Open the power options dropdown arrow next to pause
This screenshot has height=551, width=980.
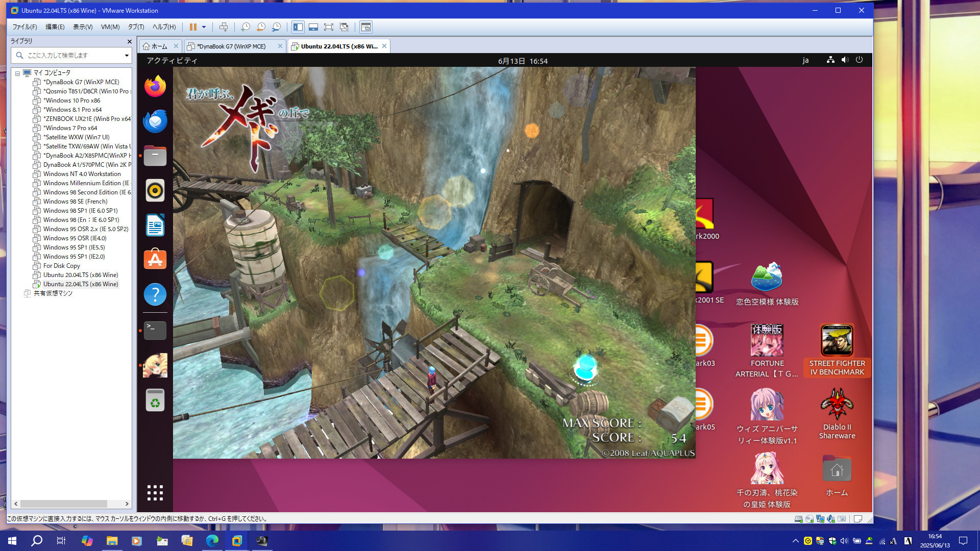(x=204, y=27)
